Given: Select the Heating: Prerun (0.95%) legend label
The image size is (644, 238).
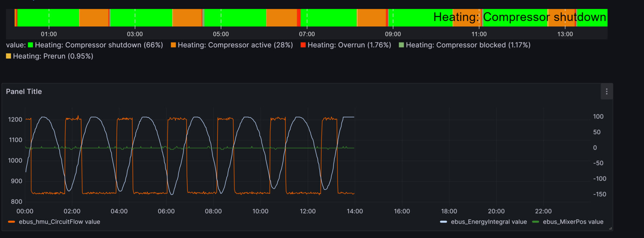Looking at the screenshot, I should (53, 56).
